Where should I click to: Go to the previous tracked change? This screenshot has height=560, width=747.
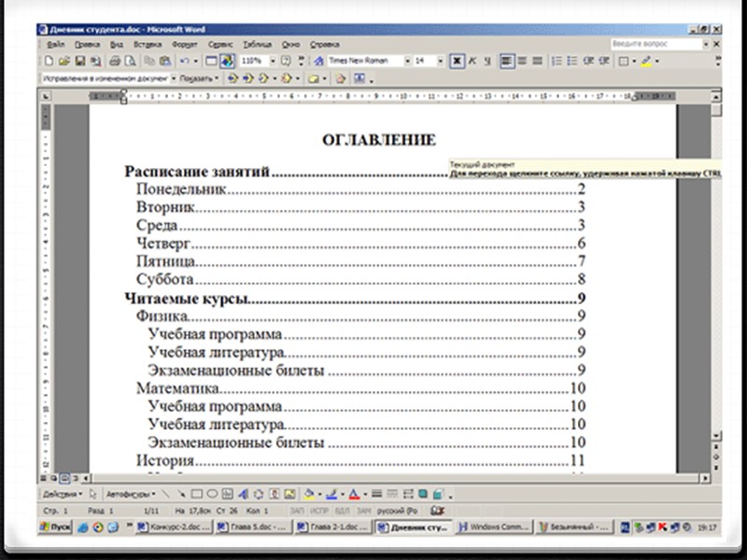pyautogui.click(x=233, y=78)
